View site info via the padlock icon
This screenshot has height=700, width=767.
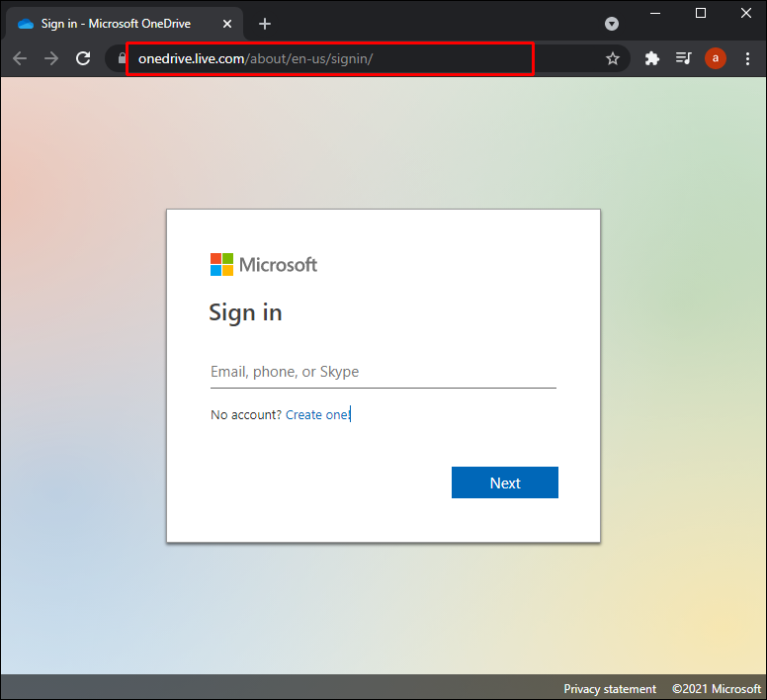point(123,58)
